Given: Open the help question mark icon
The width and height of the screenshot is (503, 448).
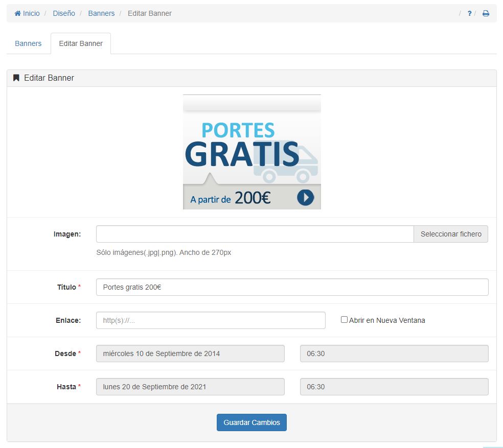Looking at the screenshot, I should (469, 13).
